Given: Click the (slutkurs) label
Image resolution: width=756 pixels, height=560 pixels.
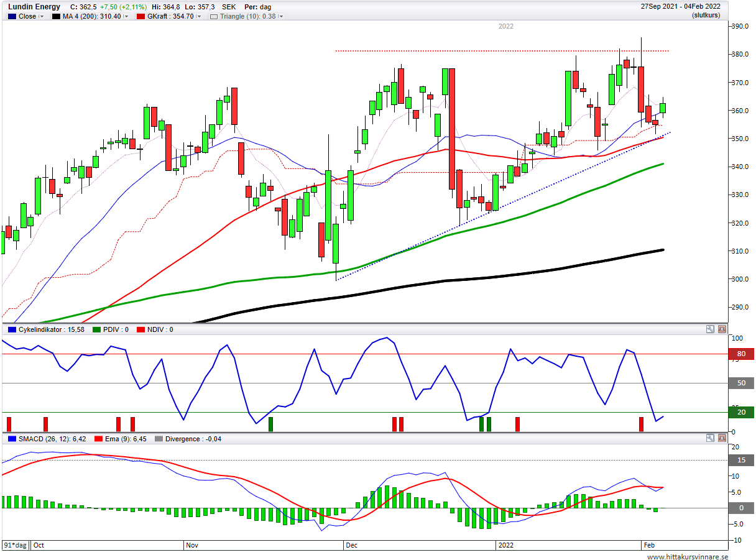Looking at the screenshot, I should [x=706, y=16].
